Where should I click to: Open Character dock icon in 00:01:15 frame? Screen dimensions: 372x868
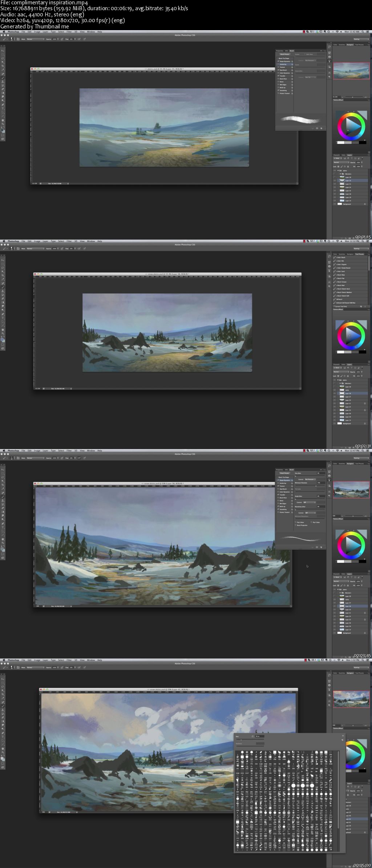[329, 73]
